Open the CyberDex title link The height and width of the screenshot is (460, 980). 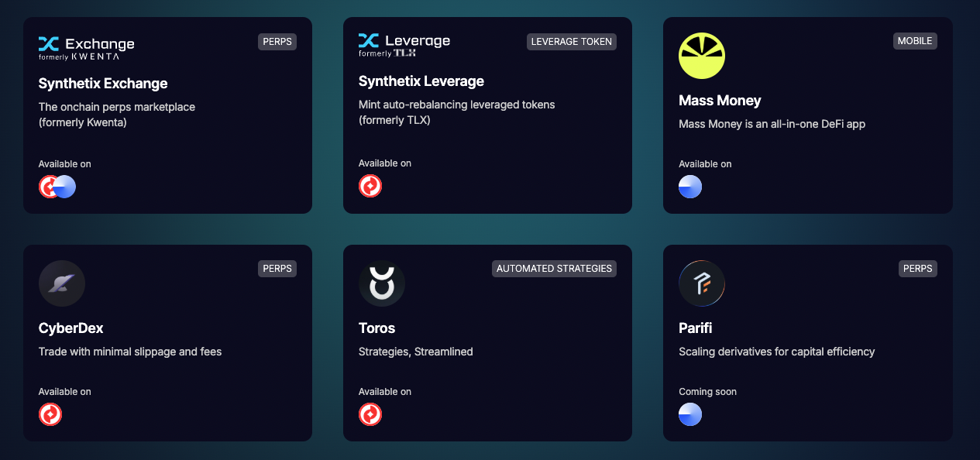(71, 328)
